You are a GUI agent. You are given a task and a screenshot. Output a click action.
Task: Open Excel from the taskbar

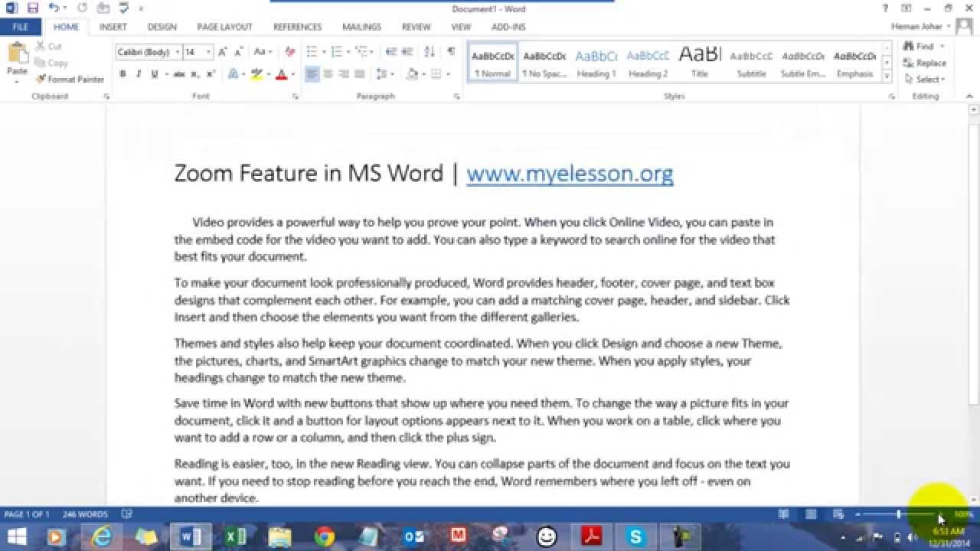pyautogui.click(x=235, y=537)
